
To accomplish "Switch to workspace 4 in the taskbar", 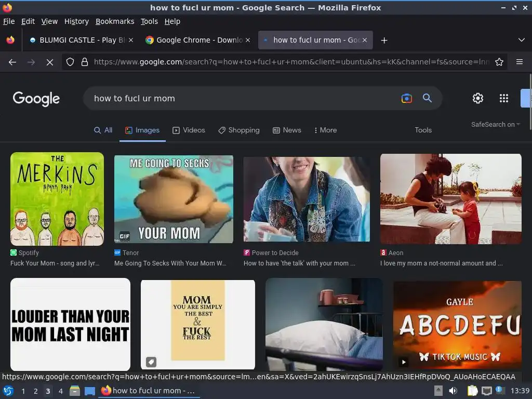I will point(60,391).
